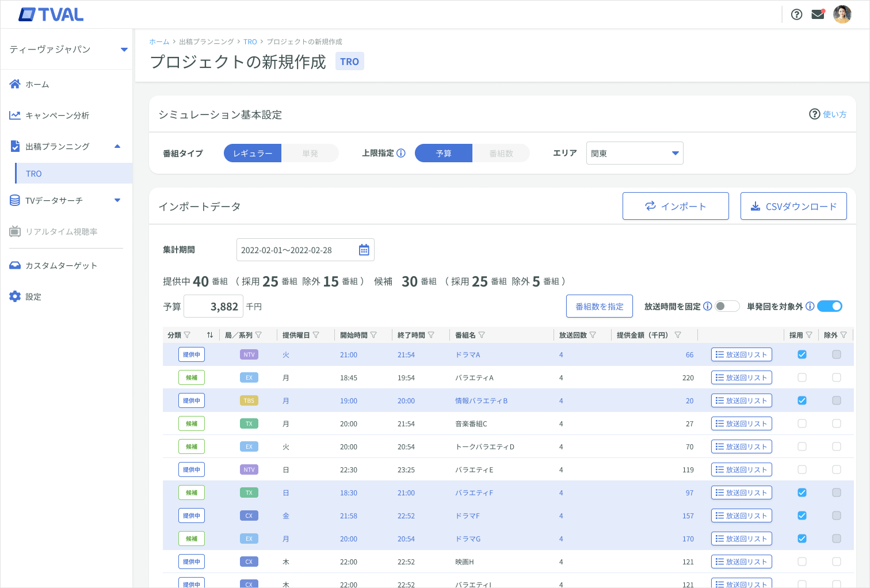Open 設定 gear icon in sidebar

14,296
